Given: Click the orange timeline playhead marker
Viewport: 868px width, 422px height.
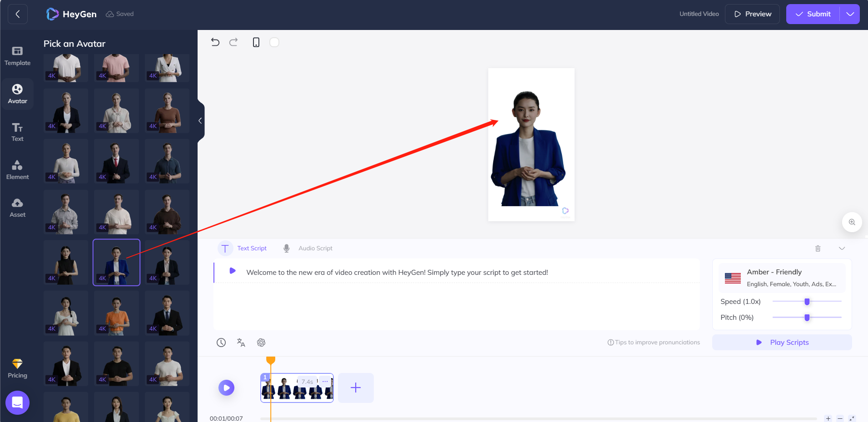Looking at the screenshot, I should point(271,361).
